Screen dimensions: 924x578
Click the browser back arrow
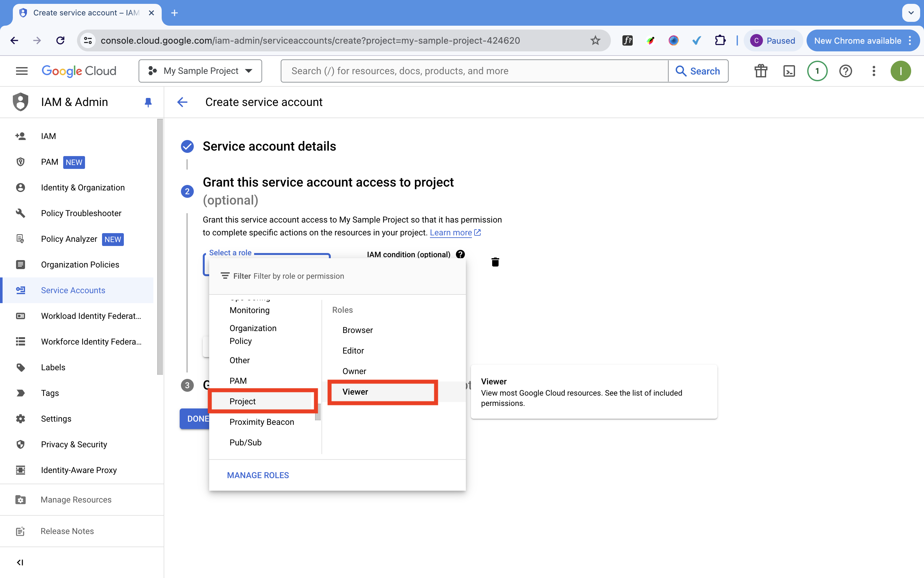click(x=14, y=40)
